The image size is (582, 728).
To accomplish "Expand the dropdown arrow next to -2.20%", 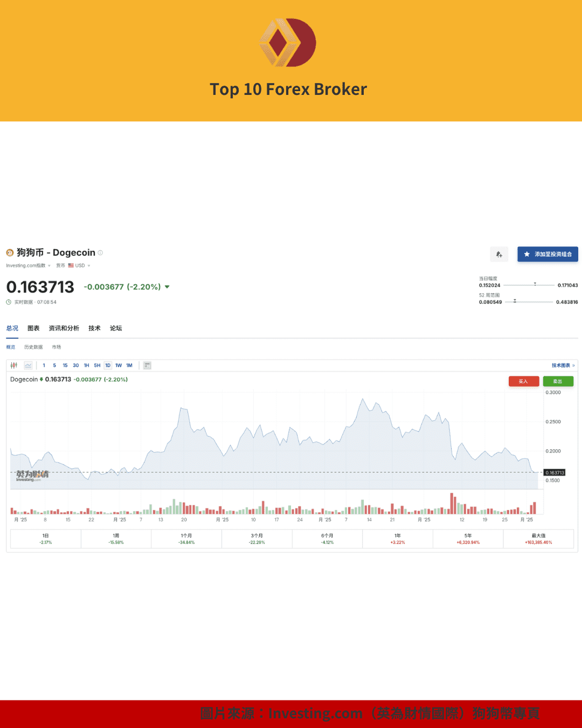I will pyautogui.click(x=167, y=287).
